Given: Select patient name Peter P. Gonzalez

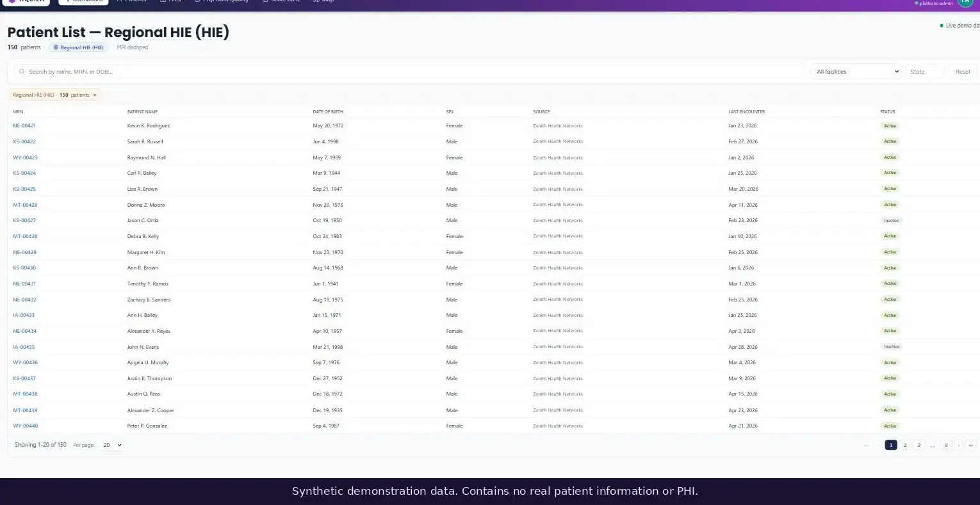Looking at the screenshot, I should click(147, 426).
